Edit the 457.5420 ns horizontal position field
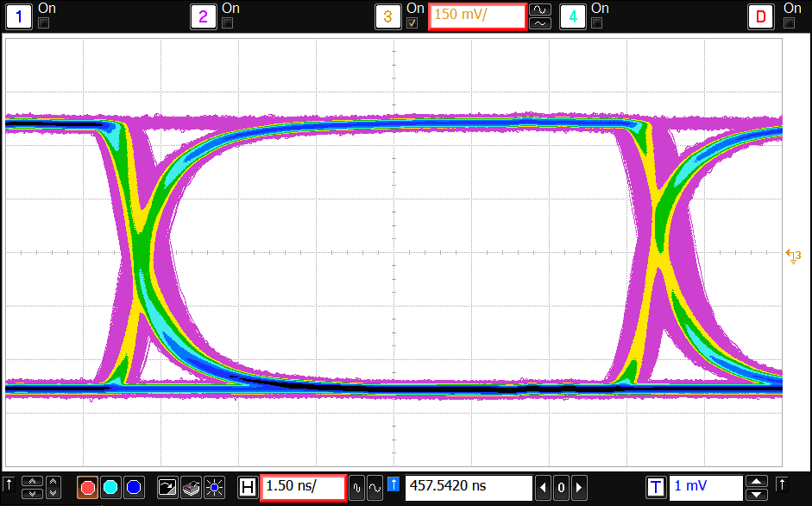Viewport: 812px width, 506px height. [469, 487]
